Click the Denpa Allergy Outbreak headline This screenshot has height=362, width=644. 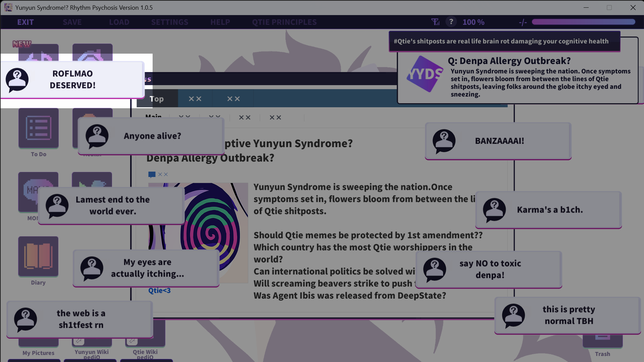click(210, 158)
